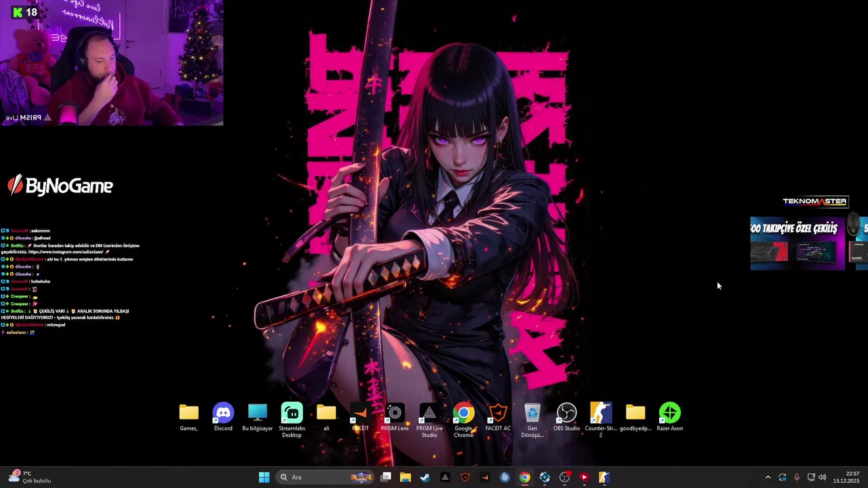Open the Games folder on desktop
The image size is (868, 488).
(x=189, y=417)
